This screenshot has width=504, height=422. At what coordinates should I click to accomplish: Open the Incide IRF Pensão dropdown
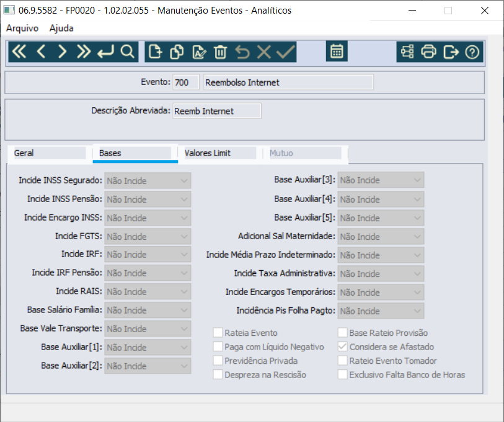(x=148, y=273)
